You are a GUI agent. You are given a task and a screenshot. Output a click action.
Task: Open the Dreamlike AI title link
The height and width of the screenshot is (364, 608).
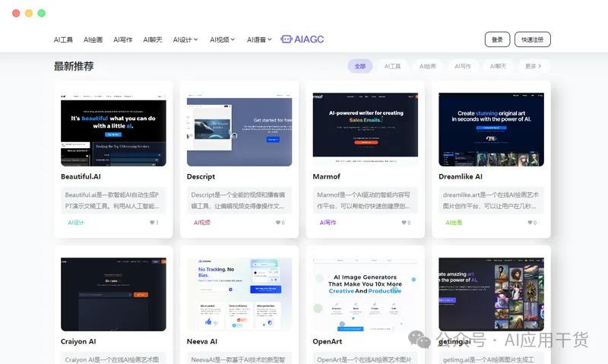[461, 176]
